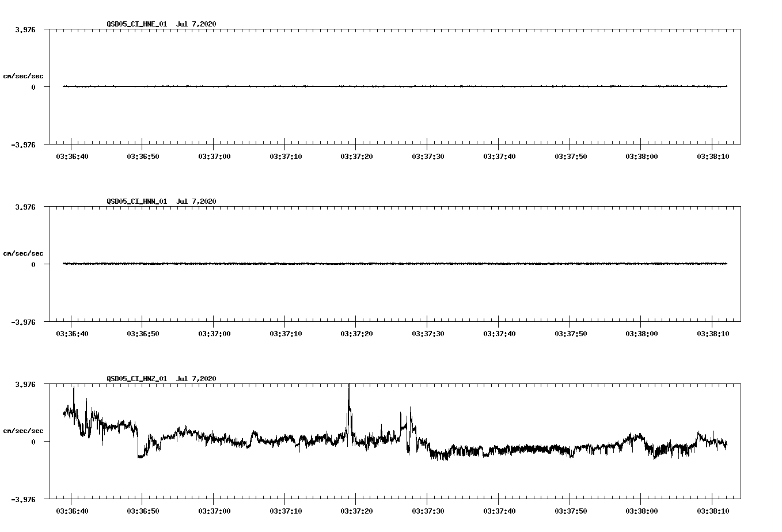
Task: Click the 3.976 upper limit on HNE plot
Action: [25, 29]
